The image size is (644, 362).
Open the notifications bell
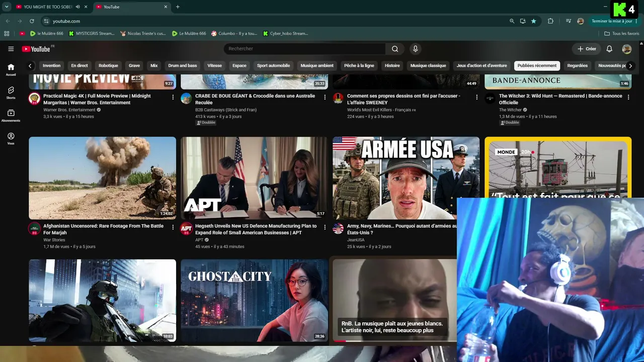tap(609, 49)
